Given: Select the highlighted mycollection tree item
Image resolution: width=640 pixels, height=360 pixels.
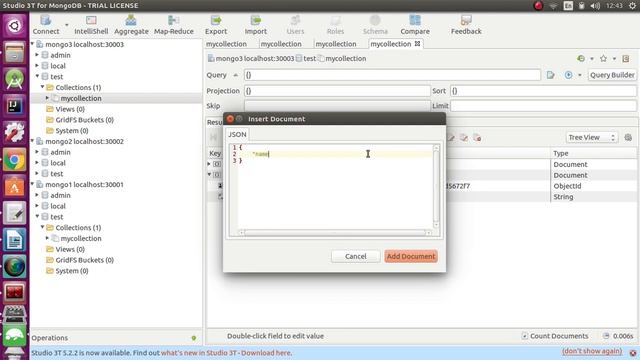Looking at the screenshot, I should point(81,98).
